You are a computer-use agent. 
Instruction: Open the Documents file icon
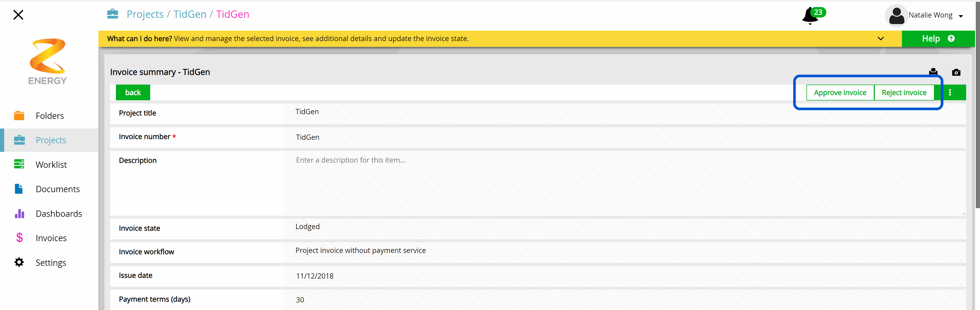click(19, 189)
